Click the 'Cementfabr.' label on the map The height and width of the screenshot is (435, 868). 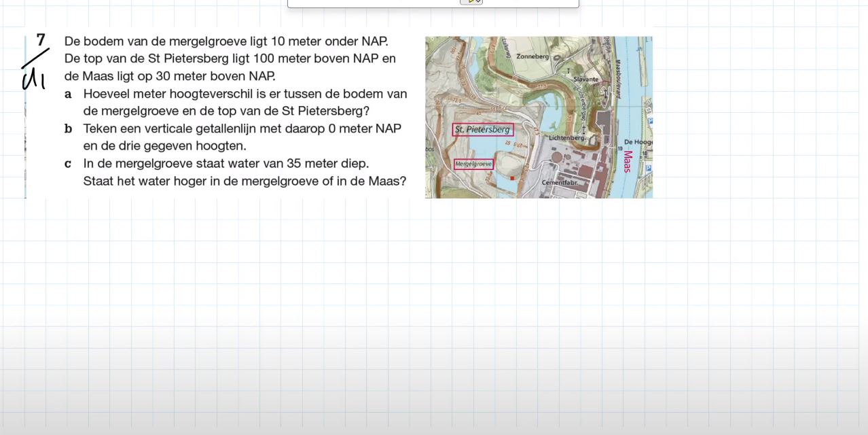pos(560,183)
